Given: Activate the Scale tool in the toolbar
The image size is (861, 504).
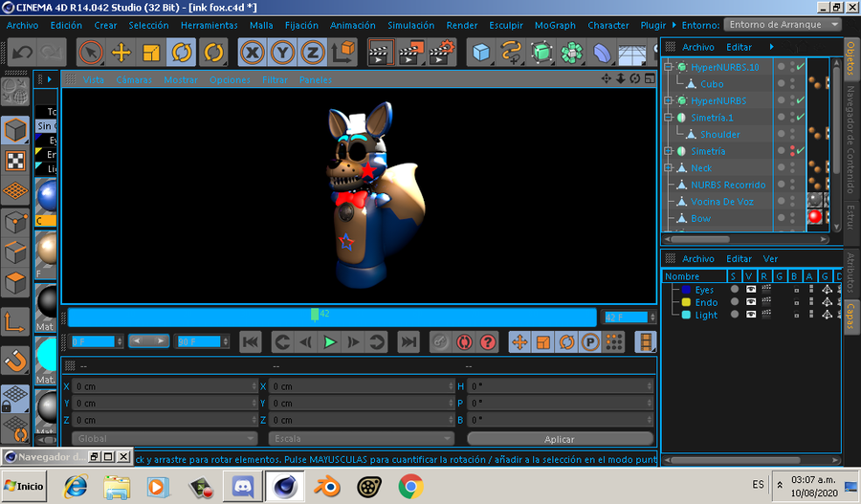Looking at the screenshot, I should coord(151,53).
